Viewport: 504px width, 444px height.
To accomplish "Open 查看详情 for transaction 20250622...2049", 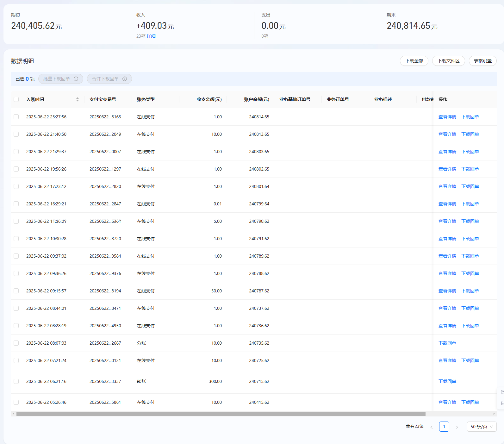I will click(x=447, y=134).
